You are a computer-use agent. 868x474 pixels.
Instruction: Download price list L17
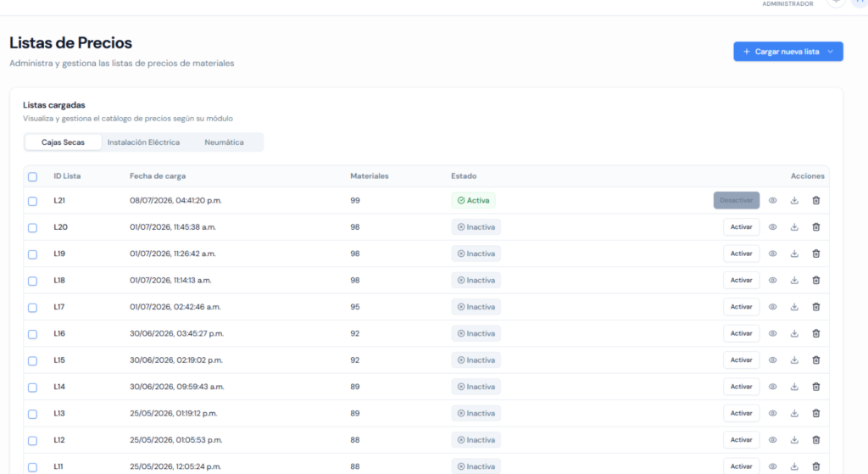[794, 307]
